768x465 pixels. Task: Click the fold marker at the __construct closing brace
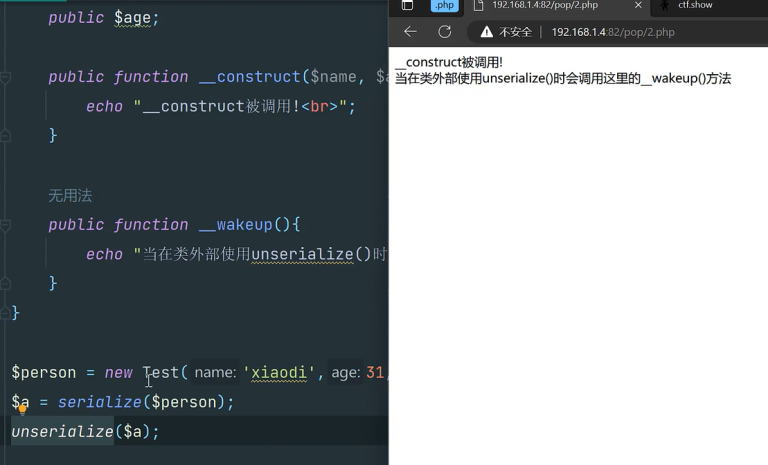[x=5, y=135]
